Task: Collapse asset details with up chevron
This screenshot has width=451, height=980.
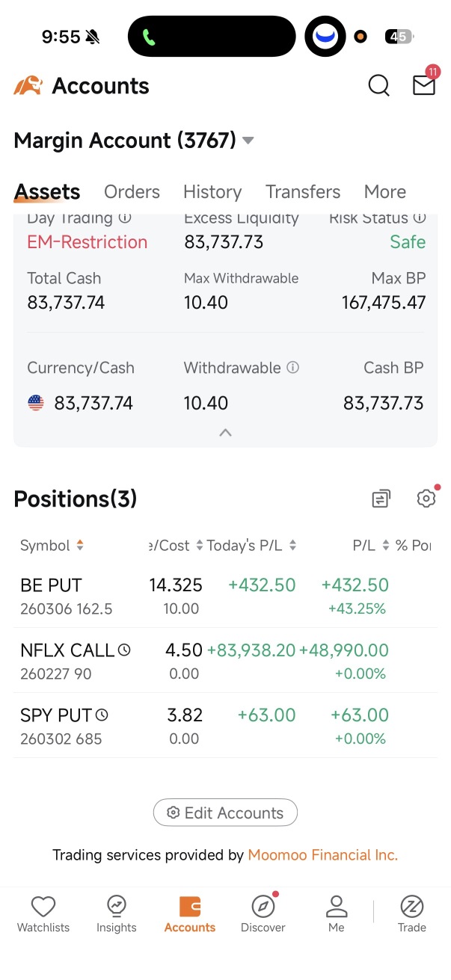Action: point(225,432)
